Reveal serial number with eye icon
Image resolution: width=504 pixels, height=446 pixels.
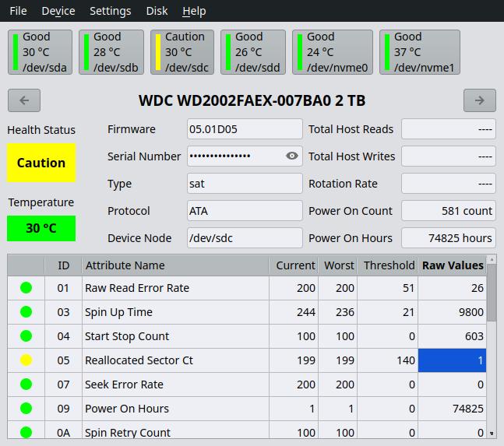click(292, 156)
